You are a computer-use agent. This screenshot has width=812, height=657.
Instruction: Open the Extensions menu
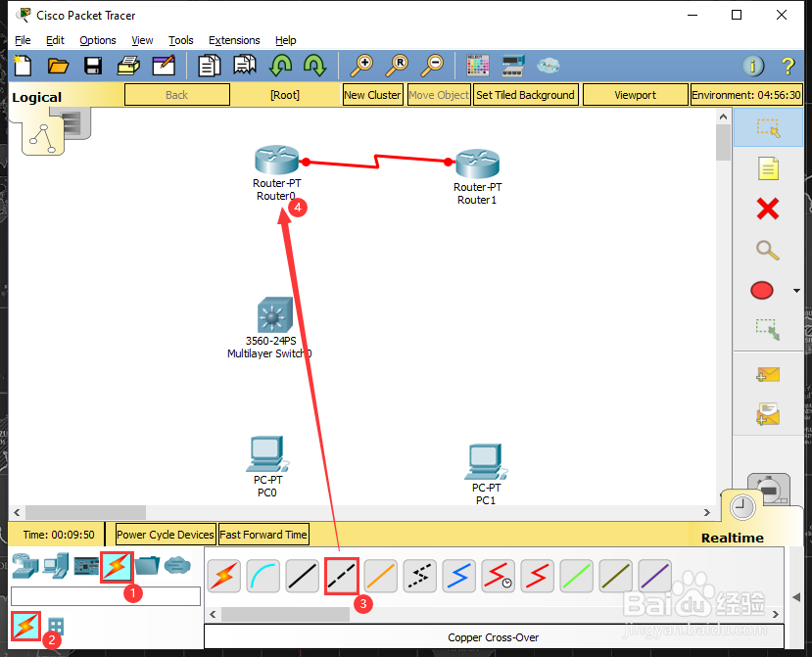click(234, 40)
